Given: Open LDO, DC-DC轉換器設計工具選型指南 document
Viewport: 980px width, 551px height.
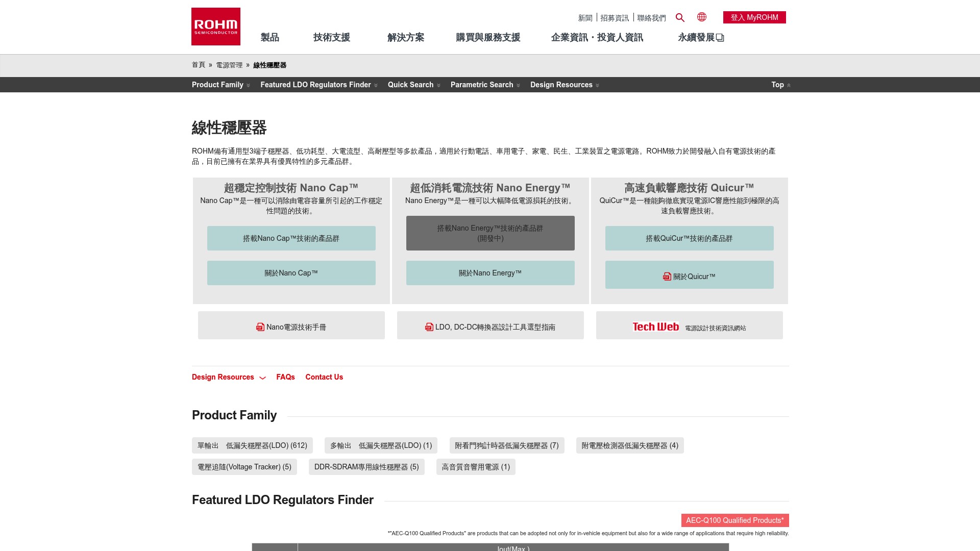Looking at the screenshot, I should [491, 325].
